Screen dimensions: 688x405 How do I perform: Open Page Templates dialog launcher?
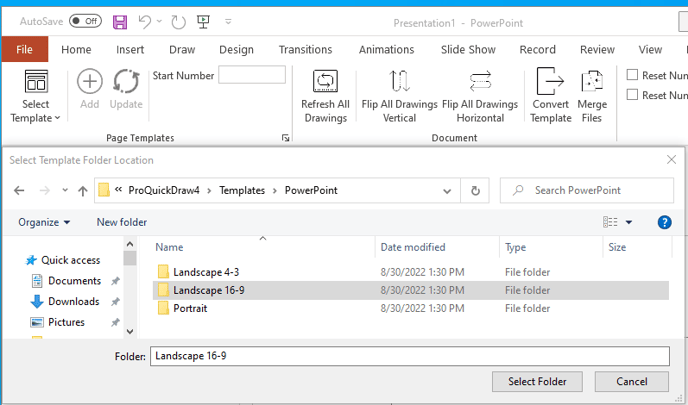[285, 138]
